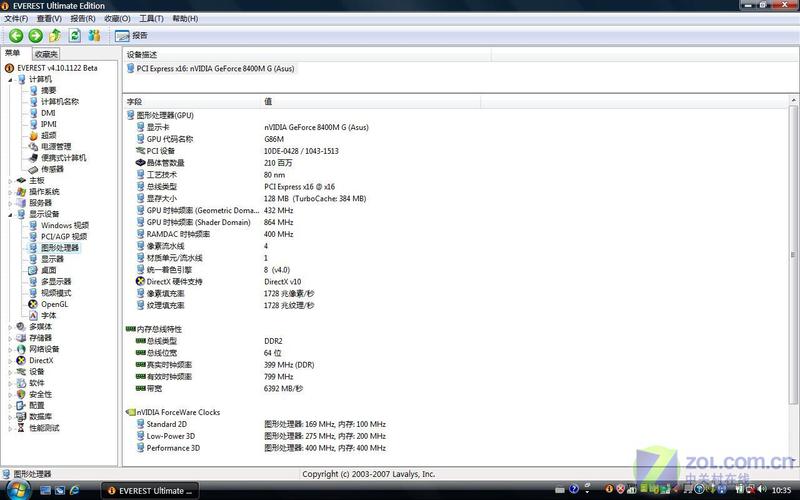Expand the DirectX tree node at bottom
This screenshot has height=500, width=800.
pos(10,360)
